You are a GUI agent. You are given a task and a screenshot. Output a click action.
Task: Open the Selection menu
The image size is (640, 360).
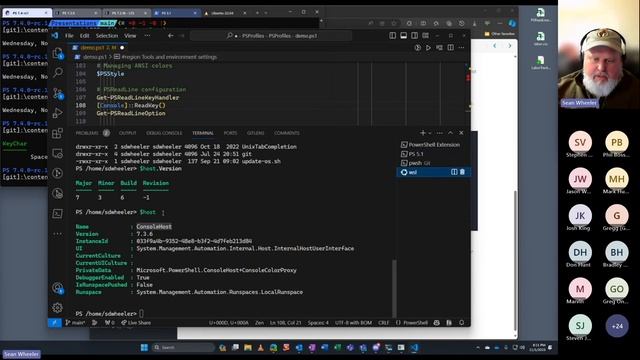(107, 36)
